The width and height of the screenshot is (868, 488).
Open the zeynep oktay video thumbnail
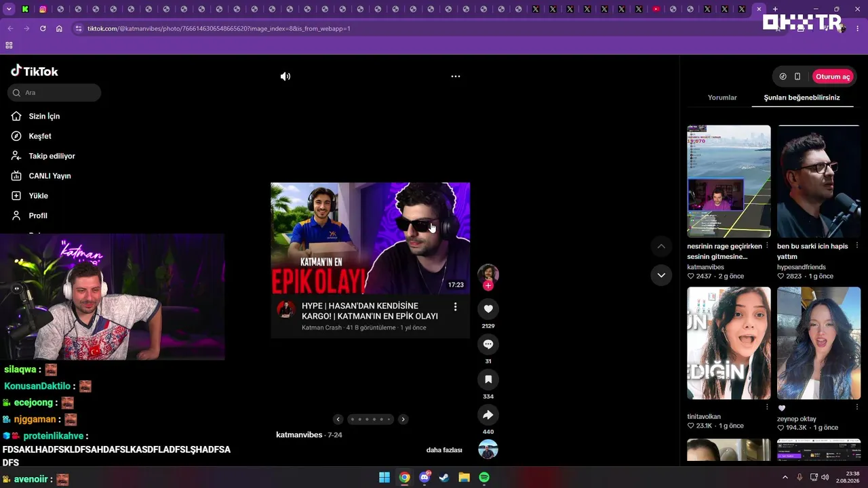click(818, 343)
